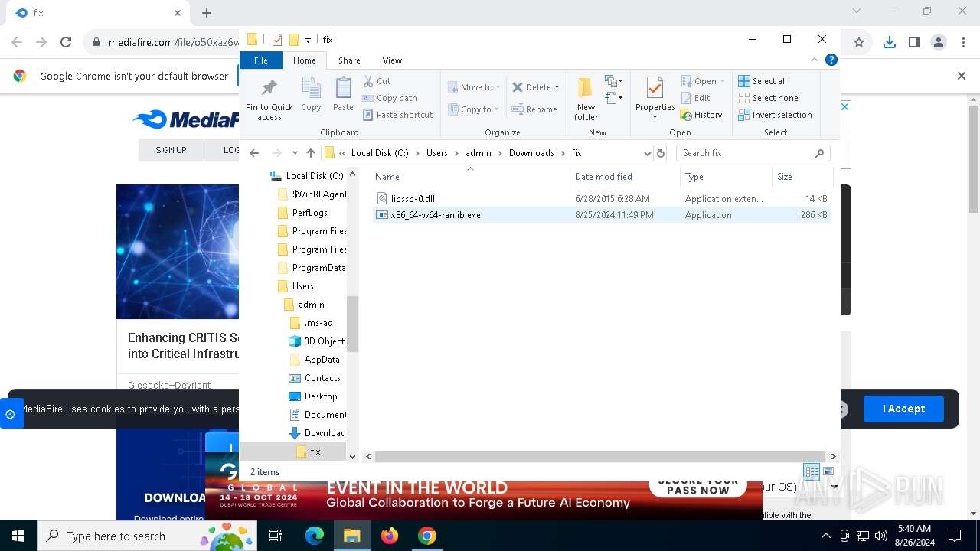
Task: Switch to the Home ribbon tab
Action: pyautogui.click(x=304, y=60)
